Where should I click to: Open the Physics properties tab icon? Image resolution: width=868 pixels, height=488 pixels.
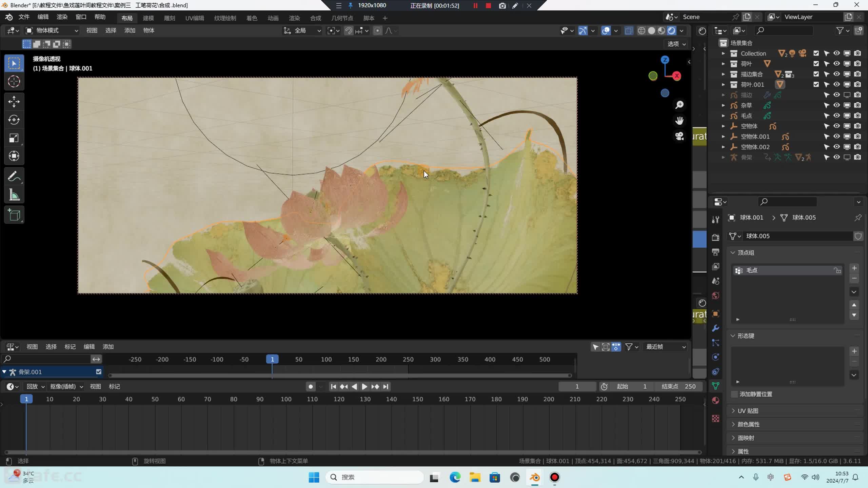715,357
